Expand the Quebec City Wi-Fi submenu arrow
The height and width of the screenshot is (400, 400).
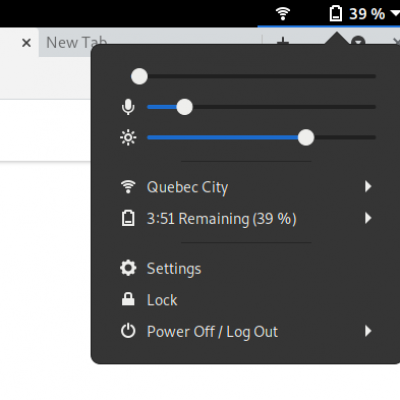click(x=368, y=187)
